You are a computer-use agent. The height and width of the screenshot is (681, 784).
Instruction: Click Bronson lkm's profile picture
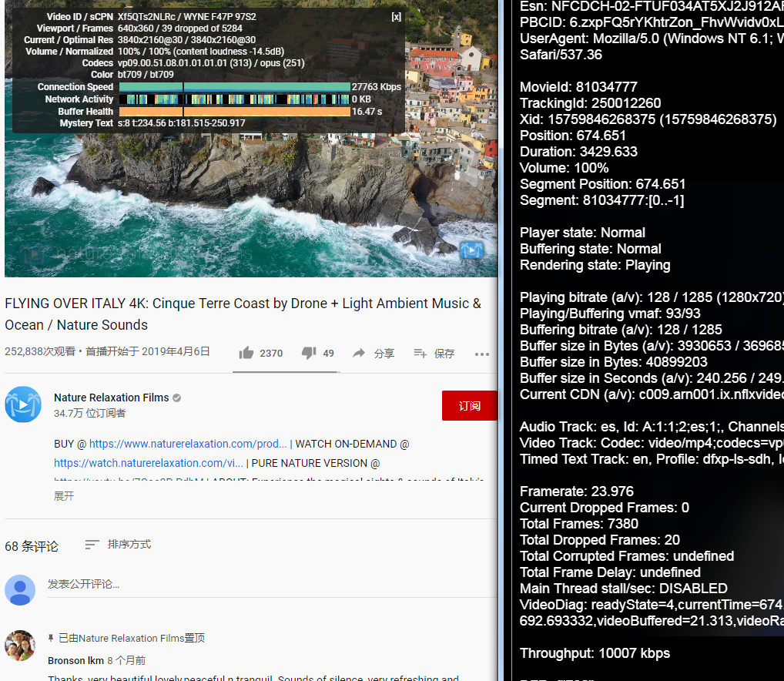20,646
